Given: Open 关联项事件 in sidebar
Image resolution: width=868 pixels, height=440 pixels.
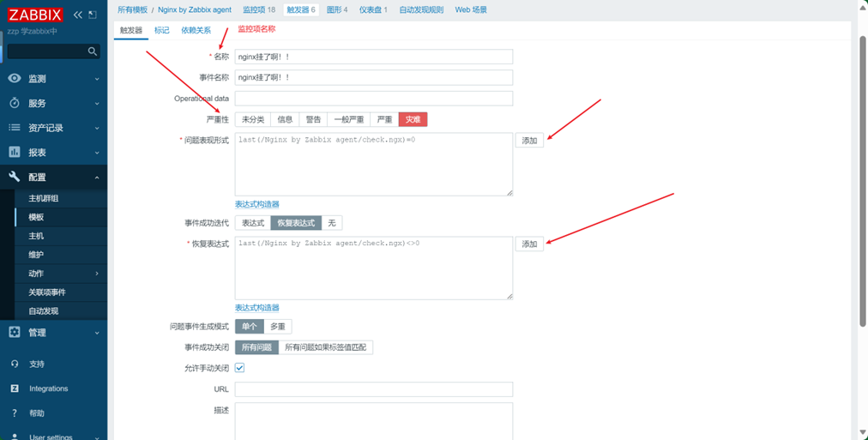Looking at the screenshot, I should click(x=47, y=292).
